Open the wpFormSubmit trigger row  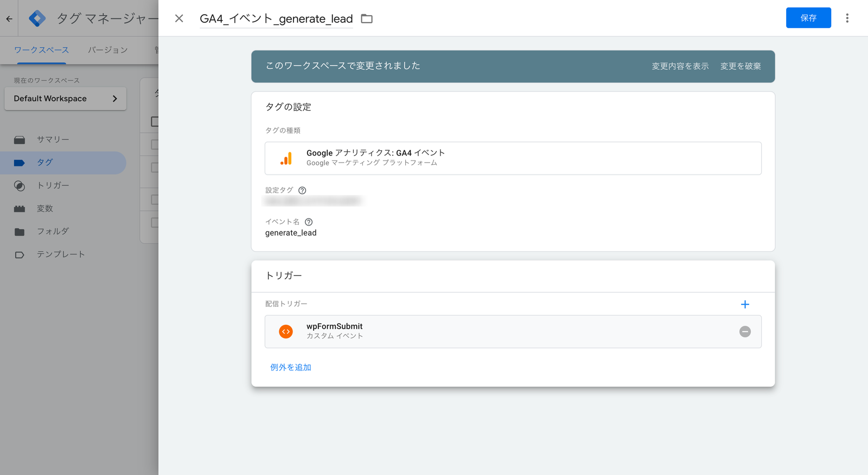[513, 331]
